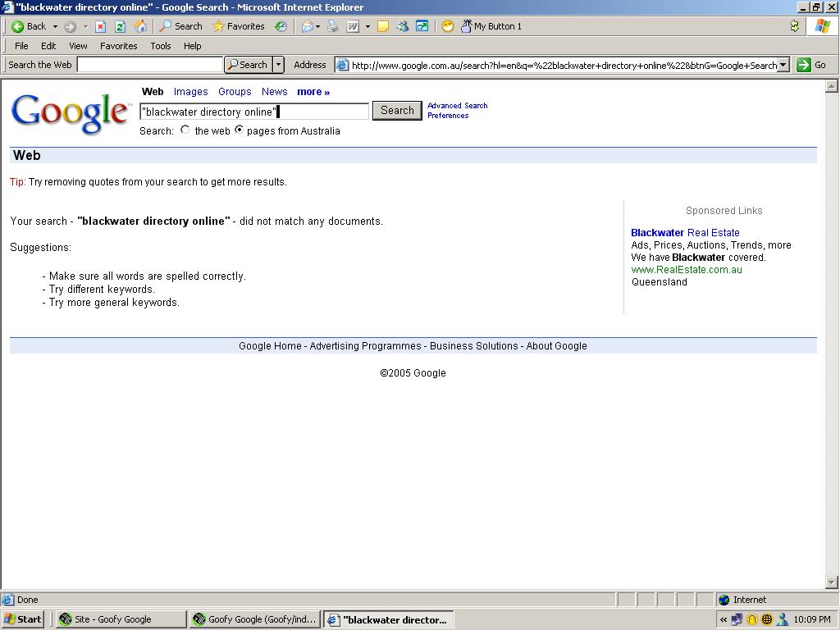This screenshot has height=630, width=840.
Task: Expand the Search the Web button dropdown
Action: [x=278, y=65]
